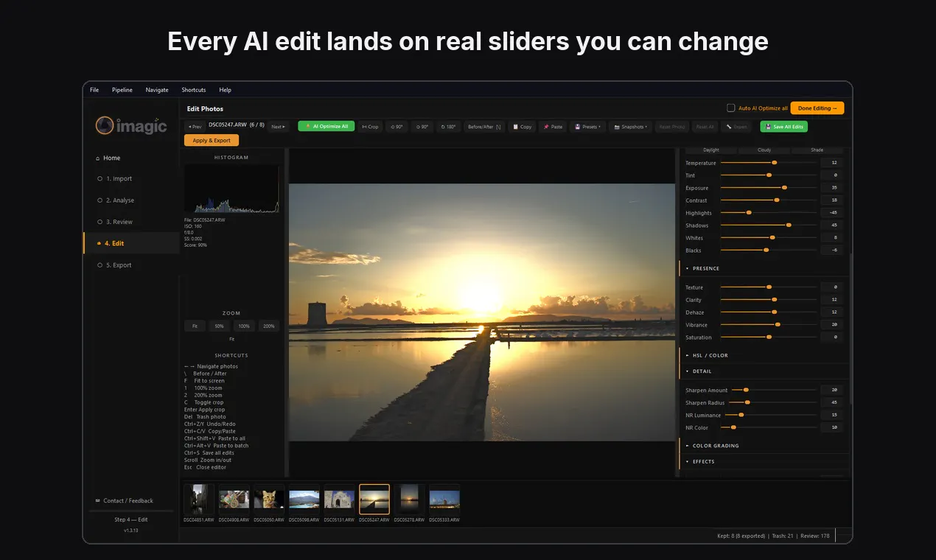This screenshot has width=936, height=560.
Task: Open the DSC05333.ARW thumbnail
Action: coord(444,500)
